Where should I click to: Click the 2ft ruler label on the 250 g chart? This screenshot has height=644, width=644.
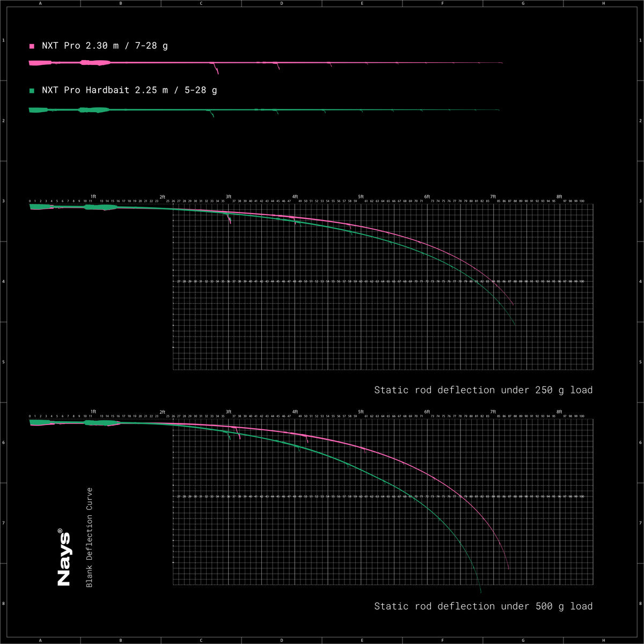click(163, 197)
